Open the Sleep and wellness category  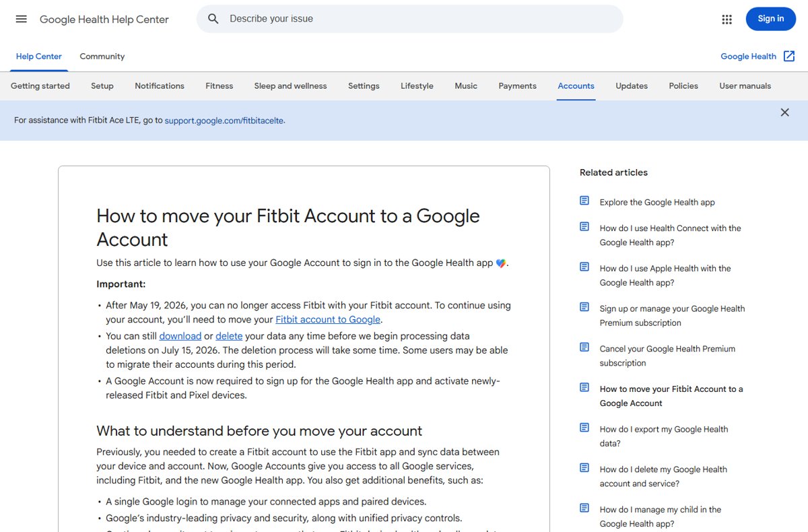(x=291, y=86)
